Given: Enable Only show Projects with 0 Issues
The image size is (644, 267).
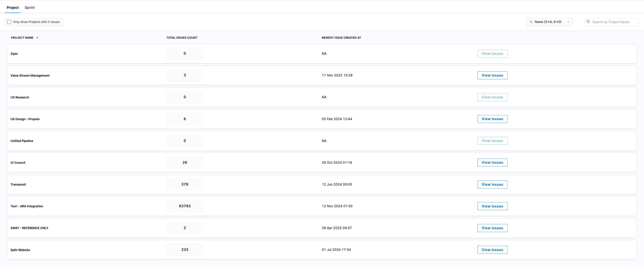Looking at the screenshot, I should tap(9, 22).
